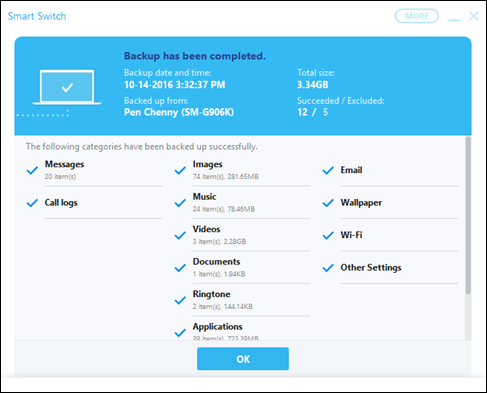Click the checkmark beside Wi-Fi
The height and width of the screenshot is (393, 487).
[x=328, y=235]
